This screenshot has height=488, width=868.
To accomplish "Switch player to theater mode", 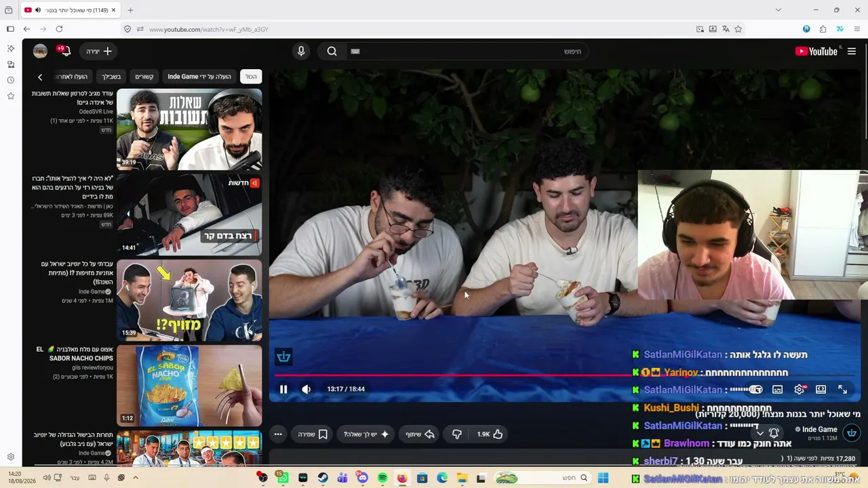I will pos(821,390).
